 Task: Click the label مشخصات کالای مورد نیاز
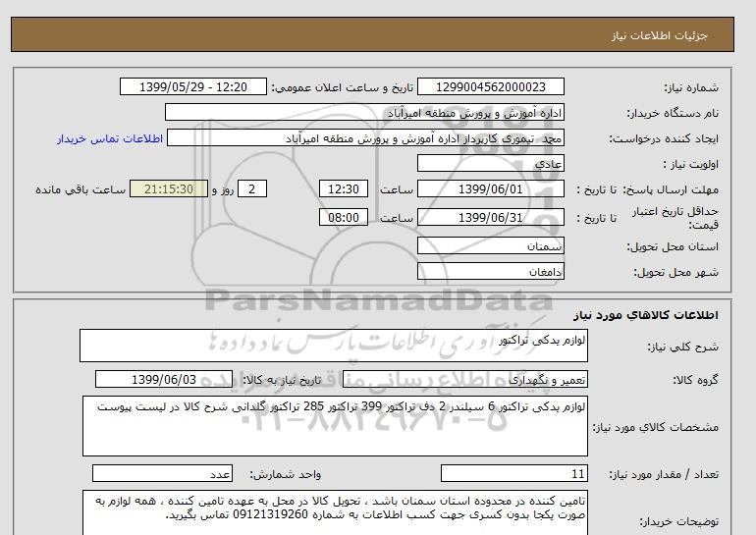(x=655, y=427)
